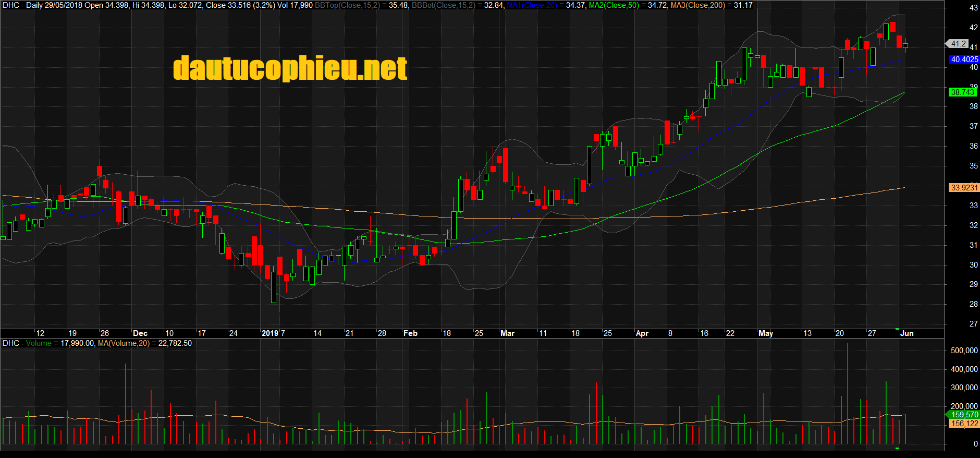Click the Mar marker on date axis

pos(507,333)
